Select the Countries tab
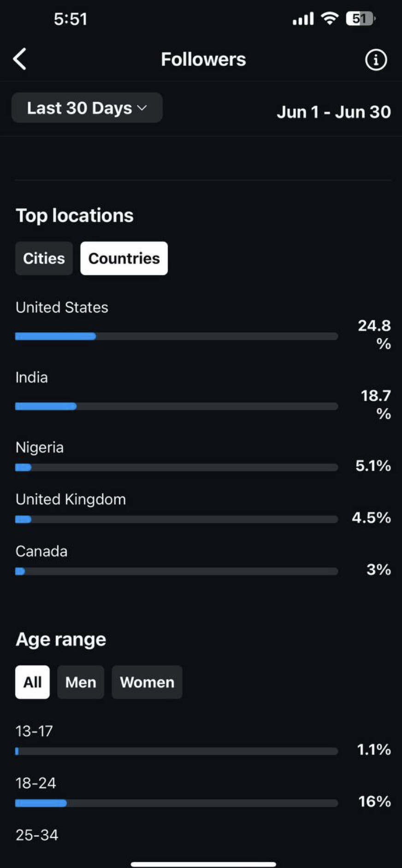This screenshot has height=868, width=402. point(124,258)
